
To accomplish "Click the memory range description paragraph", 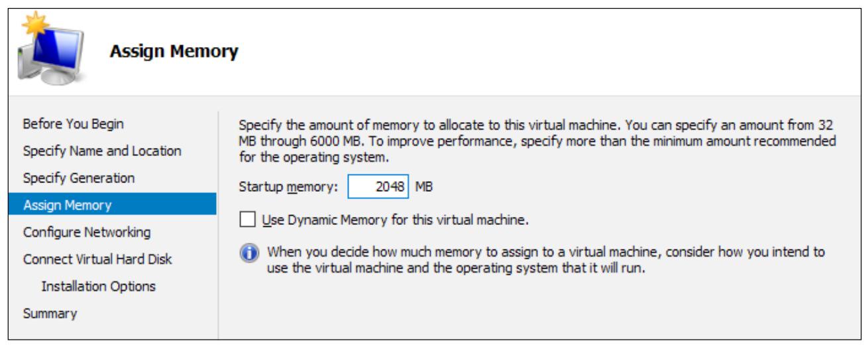I will click(x=536, y=141).
